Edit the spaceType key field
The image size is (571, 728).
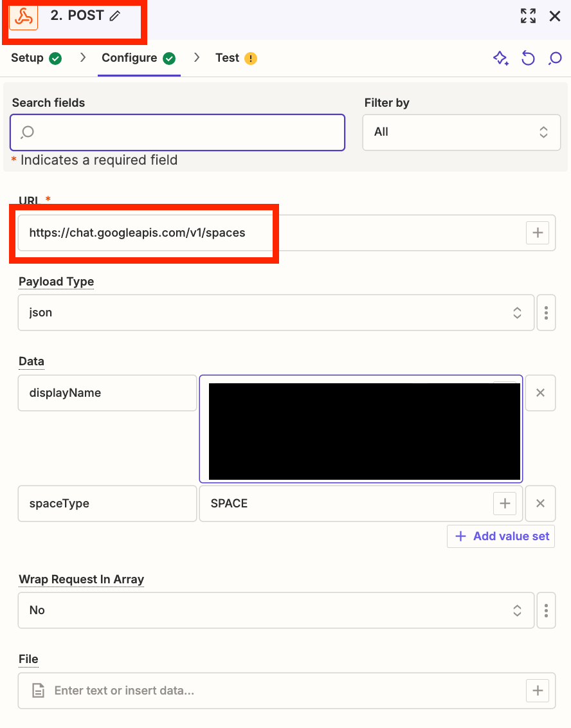pos(107,504)
